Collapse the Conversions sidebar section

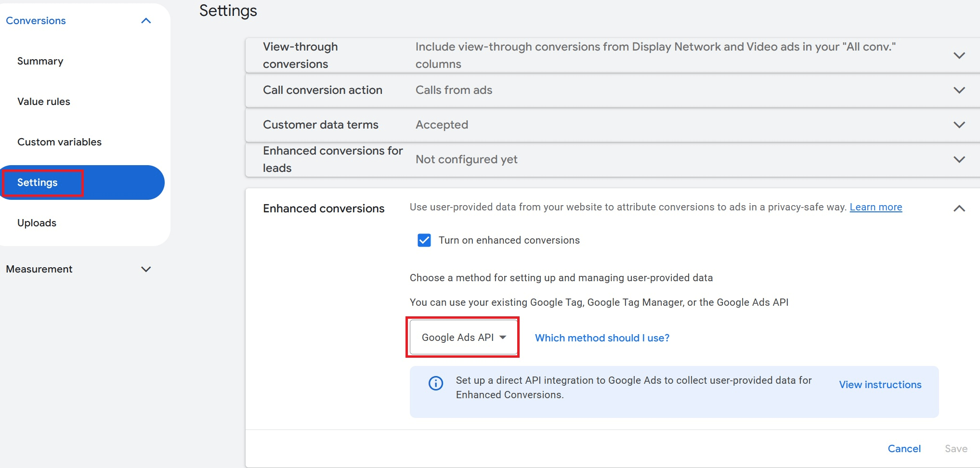pos(146,21)
